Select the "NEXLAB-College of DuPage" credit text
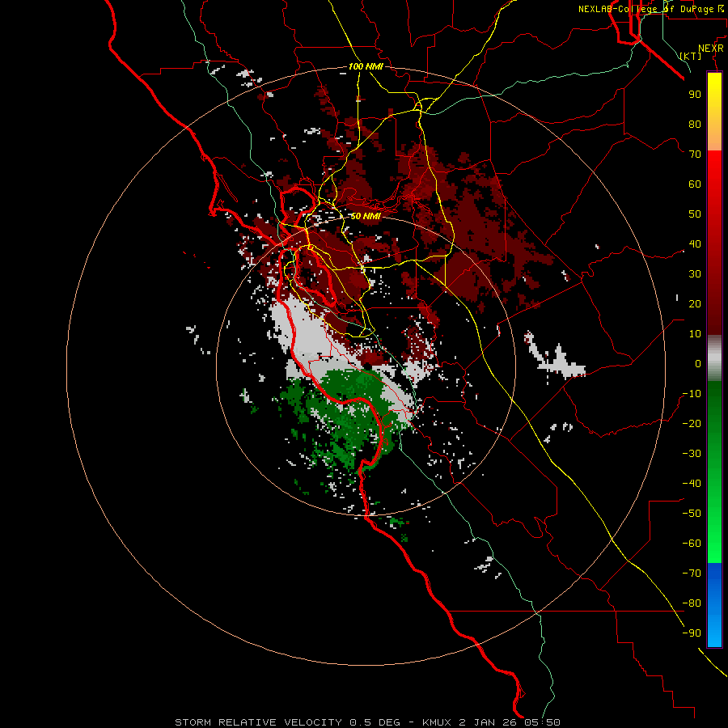 645,9
